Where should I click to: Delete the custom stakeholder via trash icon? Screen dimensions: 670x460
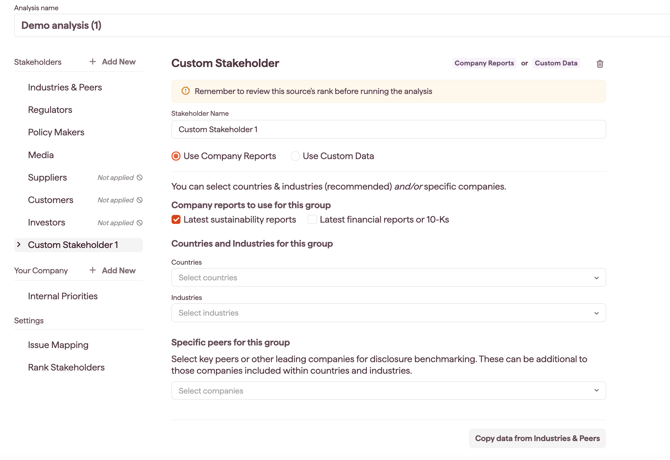point(600,64)
